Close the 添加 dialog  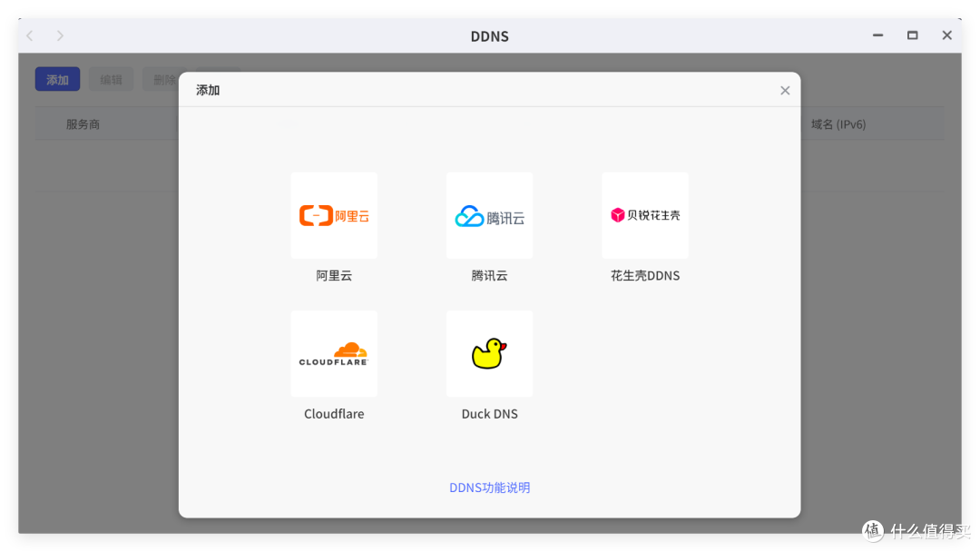(785, 91)
